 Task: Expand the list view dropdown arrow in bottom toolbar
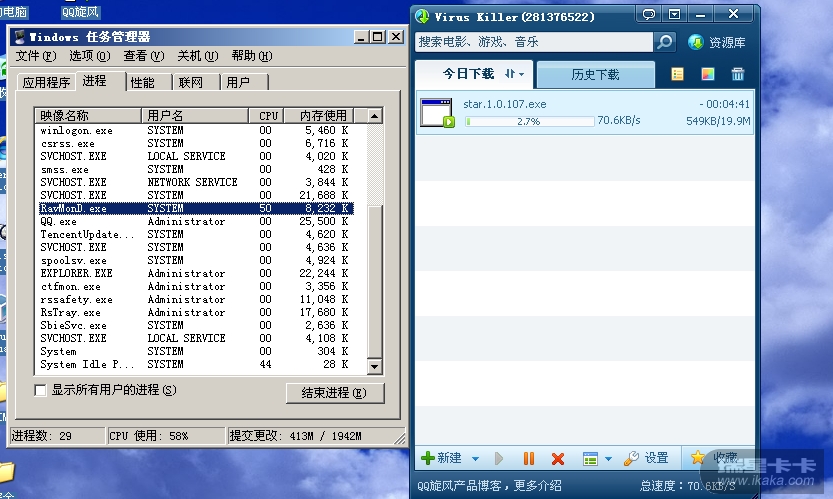608,459
